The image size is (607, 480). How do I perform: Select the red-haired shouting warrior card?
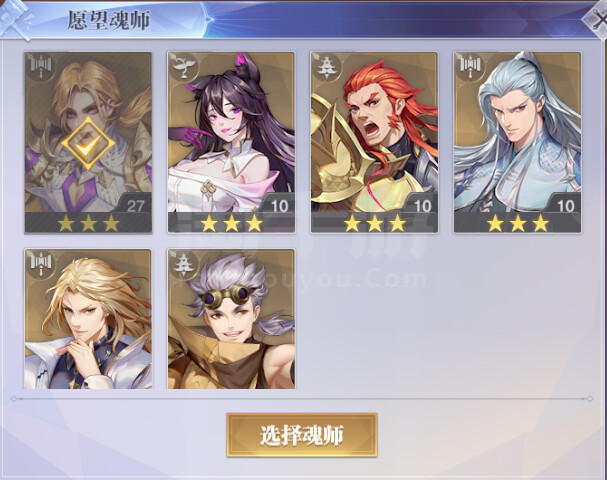click(374, 142)
